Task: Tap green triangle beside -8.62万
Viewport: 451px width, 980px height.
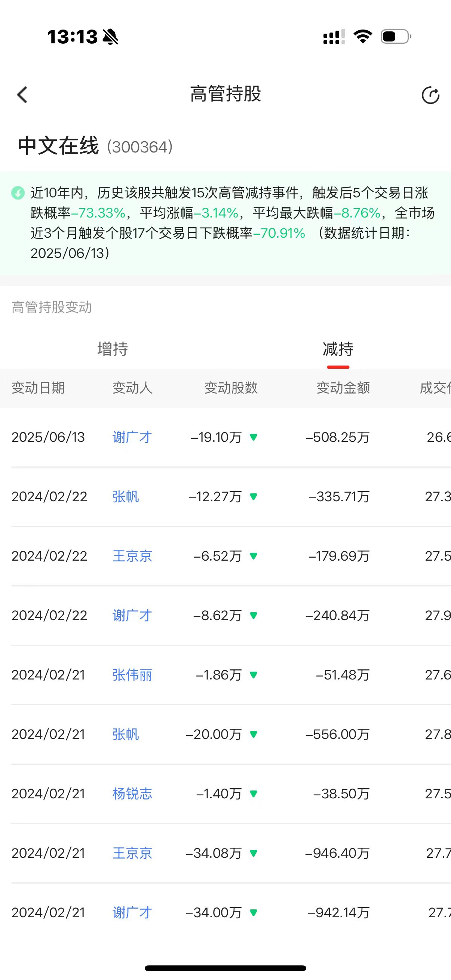Action: 254,616
